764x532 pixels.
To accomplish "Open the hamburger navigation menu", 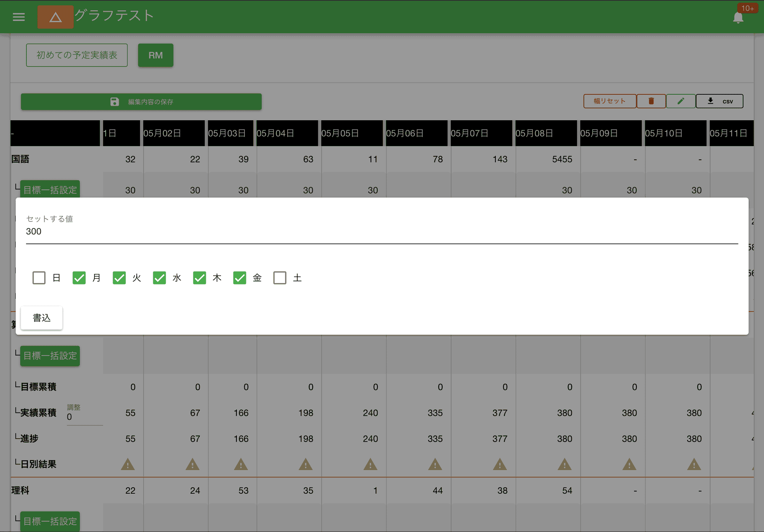I will [18, 17].
